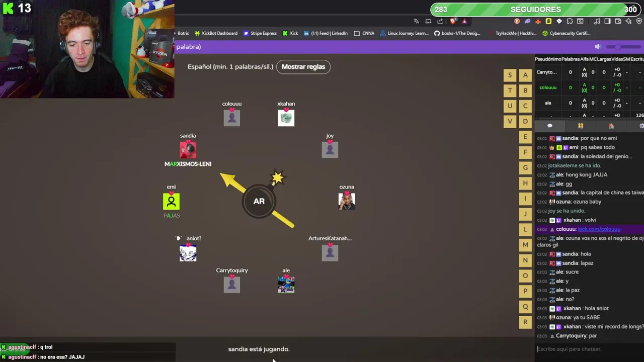Open the Feed | LinkedIn bookmark

tap(326, 33)
